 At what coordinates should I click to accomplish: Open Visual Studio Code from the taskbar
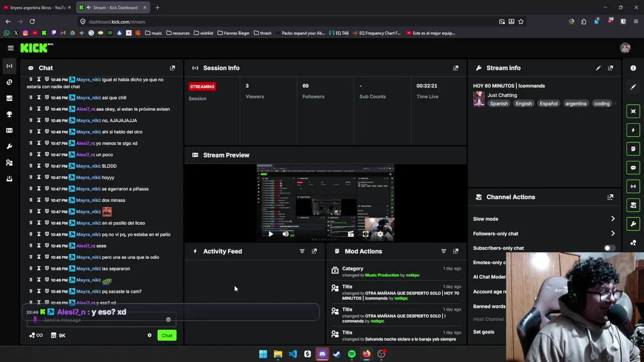[293, 354]
